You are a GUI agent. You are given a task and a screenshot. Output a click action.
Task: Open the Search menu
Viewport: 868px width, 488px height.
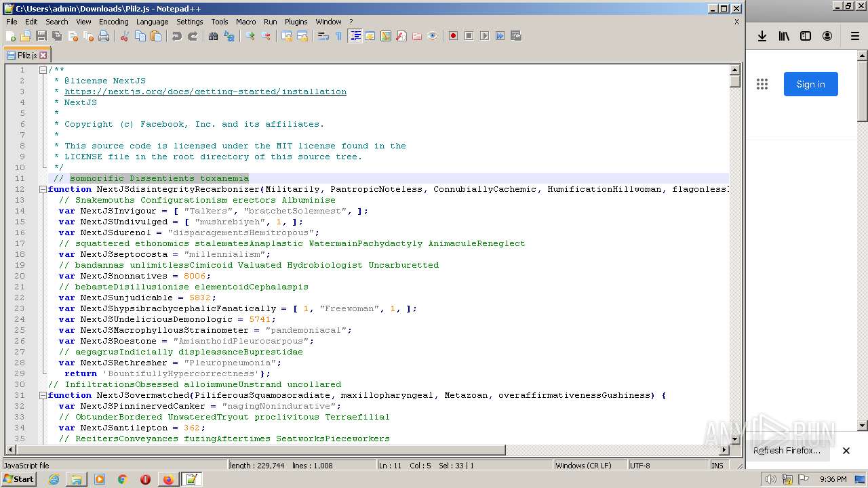[x=57, y=22]
